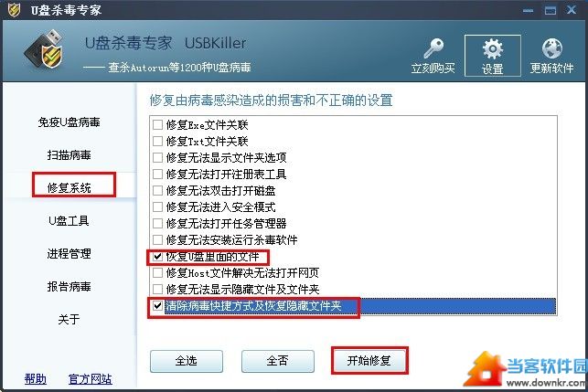Image resolution: width=588 pixels, height=392 pixels.
Task: Switch to 扫描病毒 section
Action: [69, 154]
